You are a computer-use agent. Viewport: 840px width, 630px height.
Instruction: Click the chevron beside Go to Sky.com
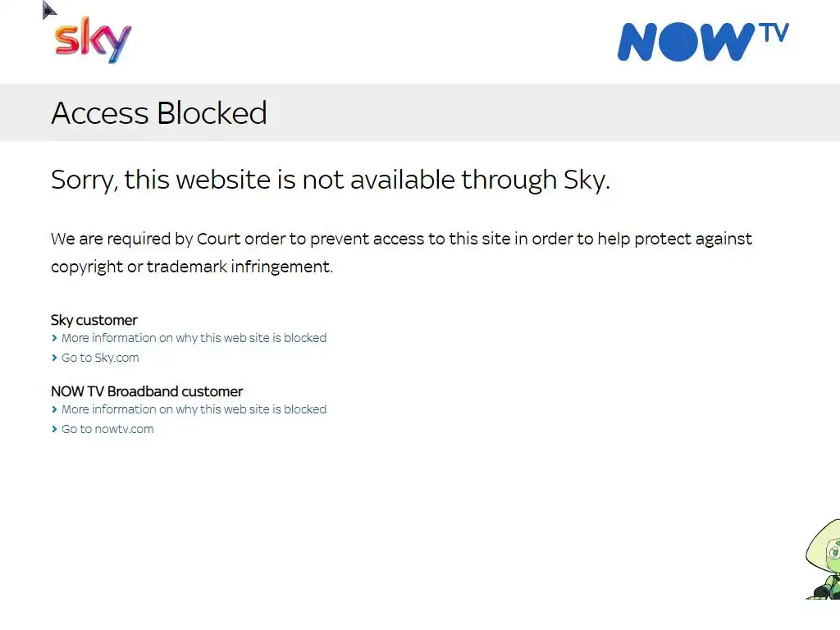54,358
